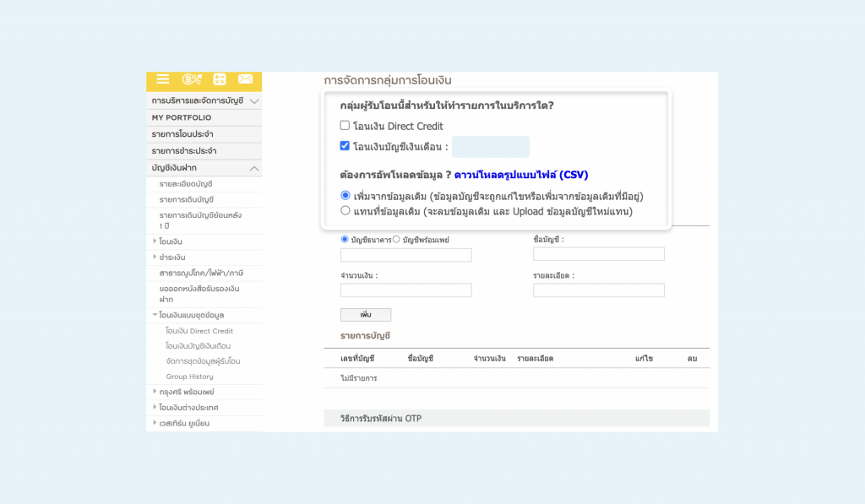865x504 pixels.
Task: Collapse the บัญชีเงินฝาก sidebar section
Action: tap(204, 168)
